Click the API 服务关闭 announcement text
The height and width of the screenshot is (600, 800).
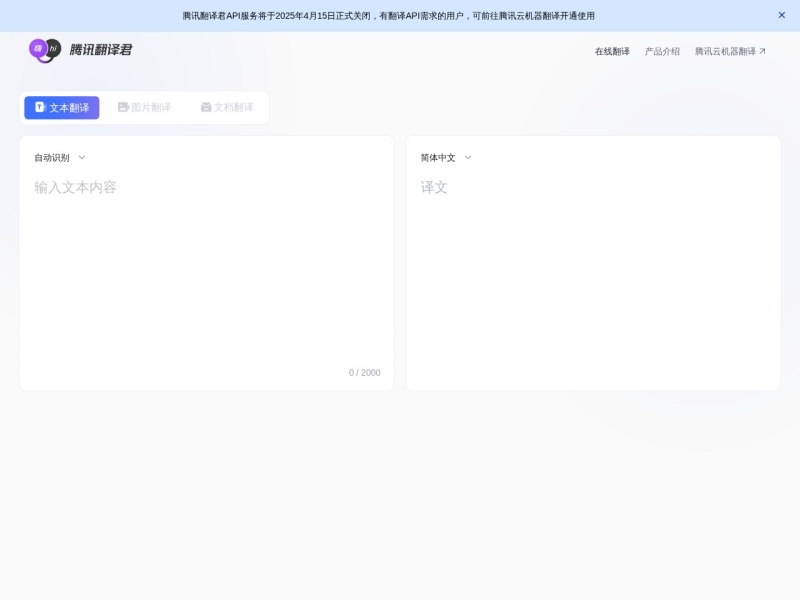tap(388, 16)
